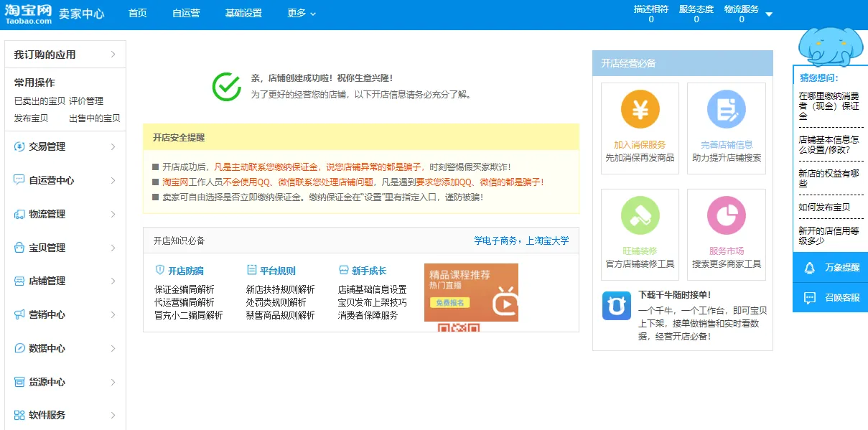This screenshot has width=868, height=430.
Task: Open 冒充小二骗局解析 article
Action: pos(188,315)
